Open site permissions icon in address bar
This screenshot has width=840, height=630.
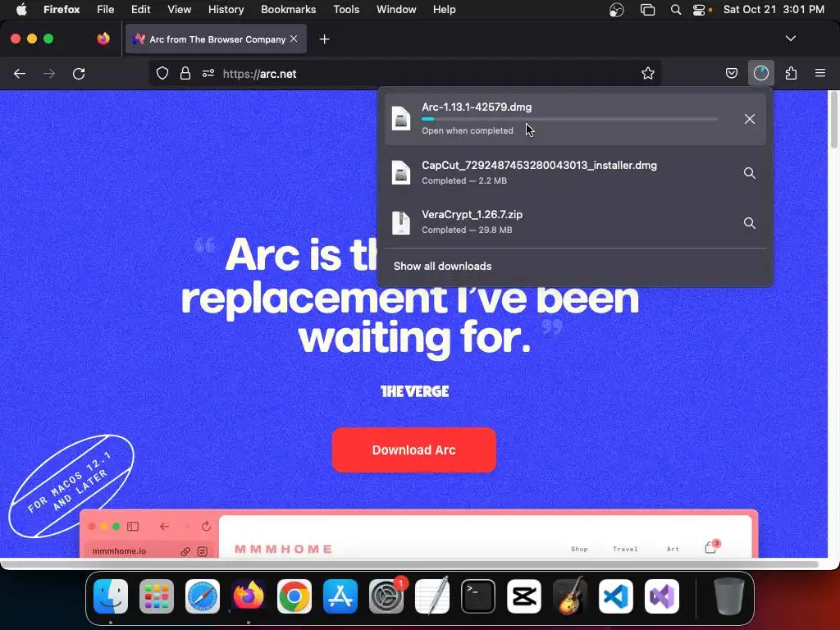(x=208, y=73)
